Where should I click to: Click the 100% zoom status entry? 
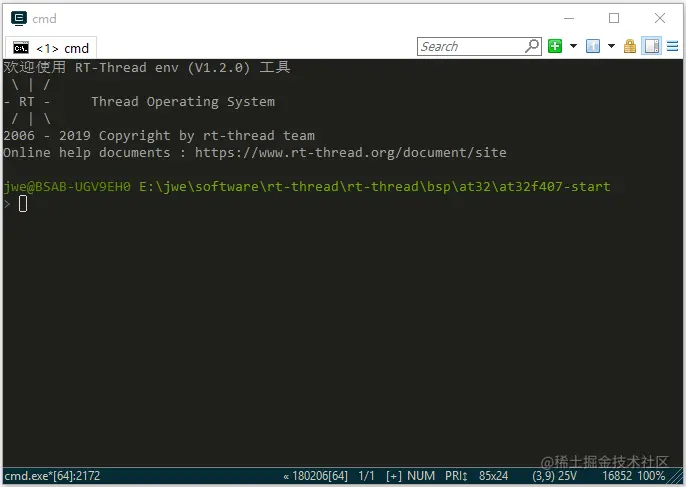click(651, 476)
